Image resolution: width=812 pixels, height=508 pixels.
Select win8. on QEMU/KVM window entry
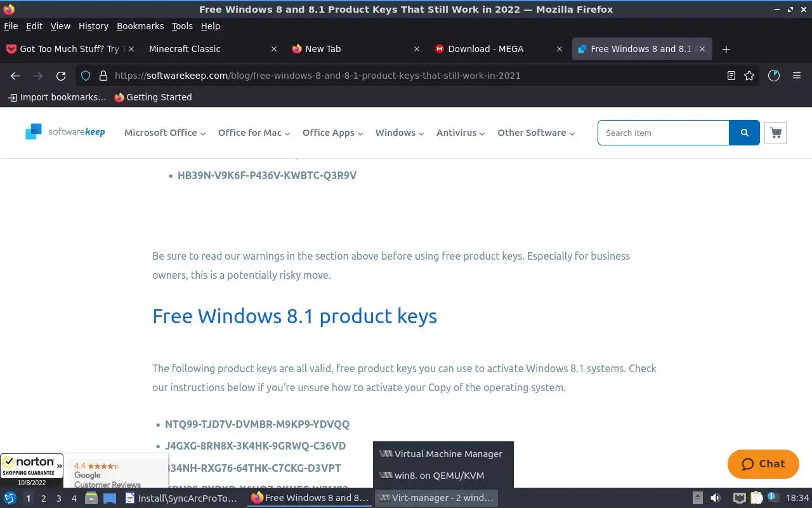pyautogui.click(x=443, y=476)
